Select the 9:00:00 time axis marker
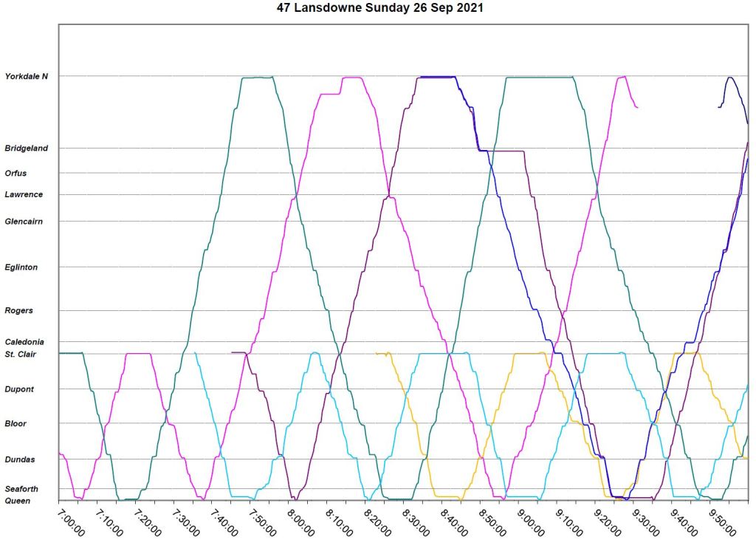756x540 pixels. coord(532,520)
